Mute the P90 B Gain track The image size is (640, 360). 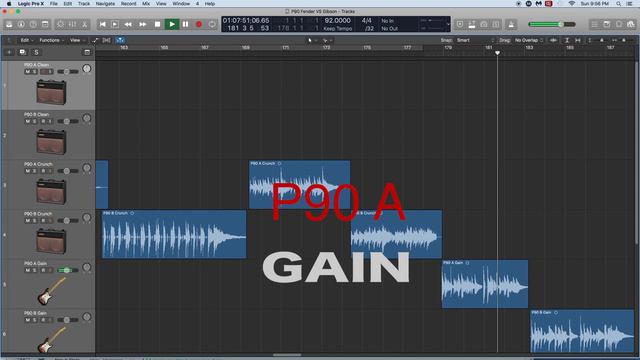[27, 320]
